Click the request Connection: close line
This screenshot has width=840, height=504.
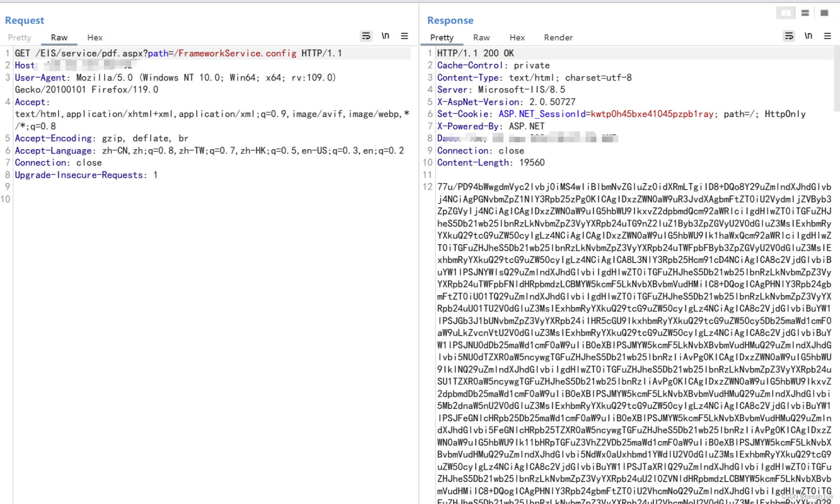58,162
